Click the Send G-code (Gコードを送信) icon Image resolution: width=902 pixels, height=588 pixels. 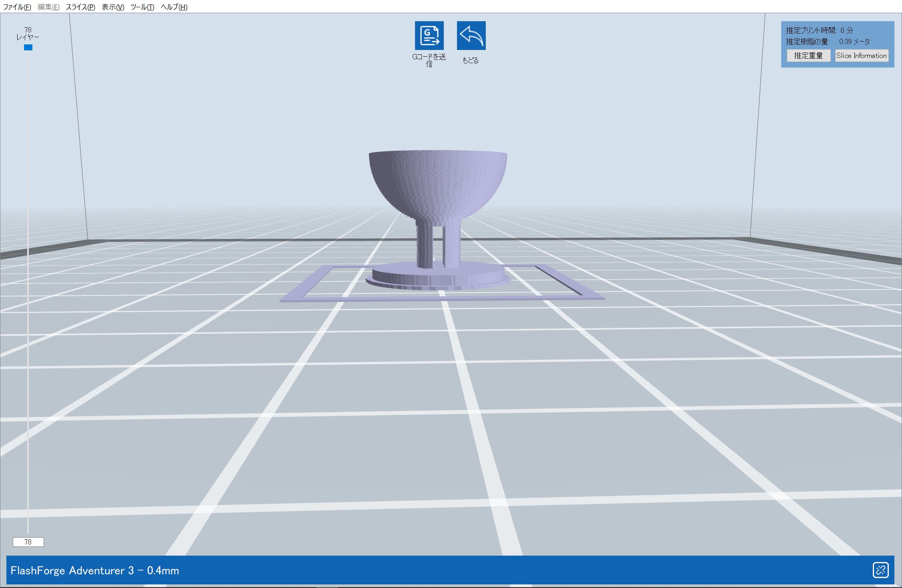point(429,36)
